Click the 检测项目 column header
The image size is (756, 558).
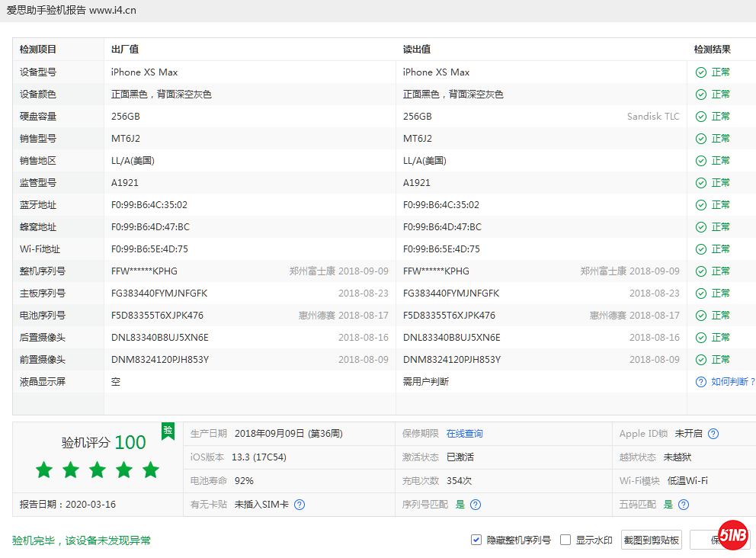38,50
